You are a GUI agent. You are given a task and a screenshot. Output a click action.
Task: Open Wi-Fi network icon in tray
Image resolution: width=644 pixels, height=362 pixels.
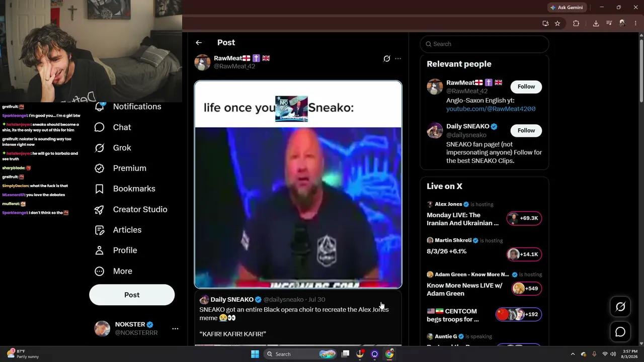coord(605,354)
